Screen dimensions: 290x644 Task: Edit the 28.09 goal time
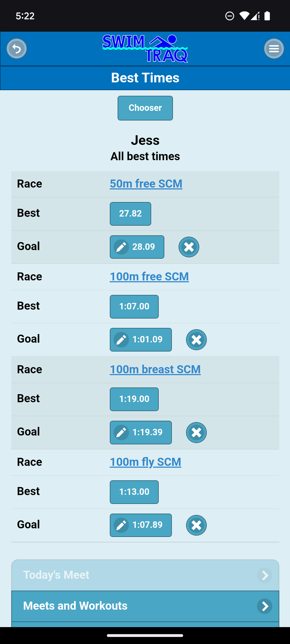tap(137, 247)
